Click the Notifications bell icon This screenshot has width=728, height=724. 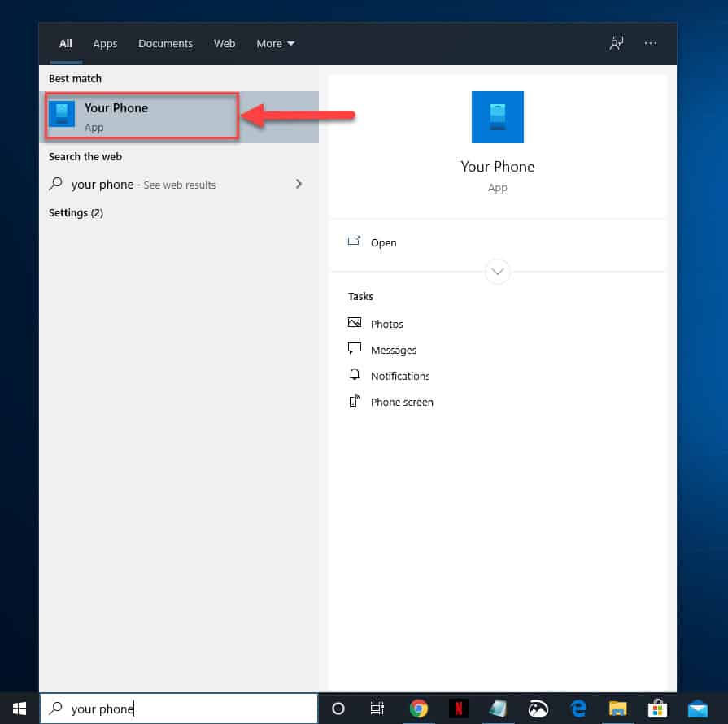[x=355, y=375]
